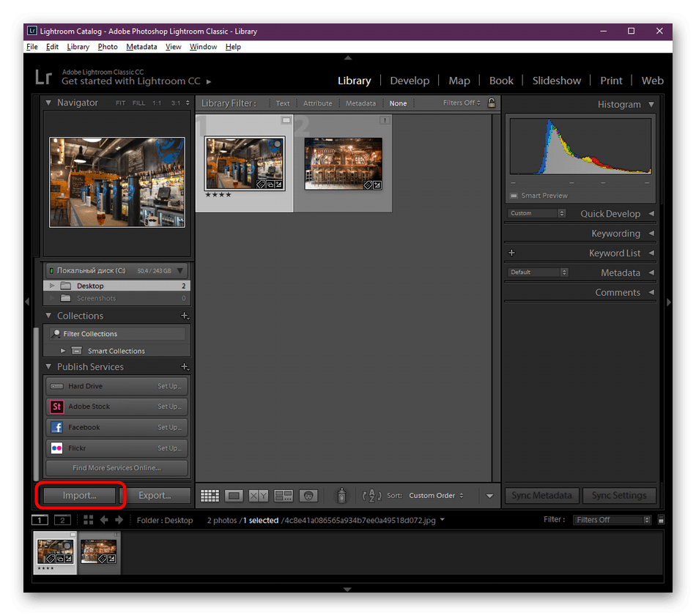
Task: Click the fourth rating star under the first thumbnail
Action: click(x=229, y=196)
